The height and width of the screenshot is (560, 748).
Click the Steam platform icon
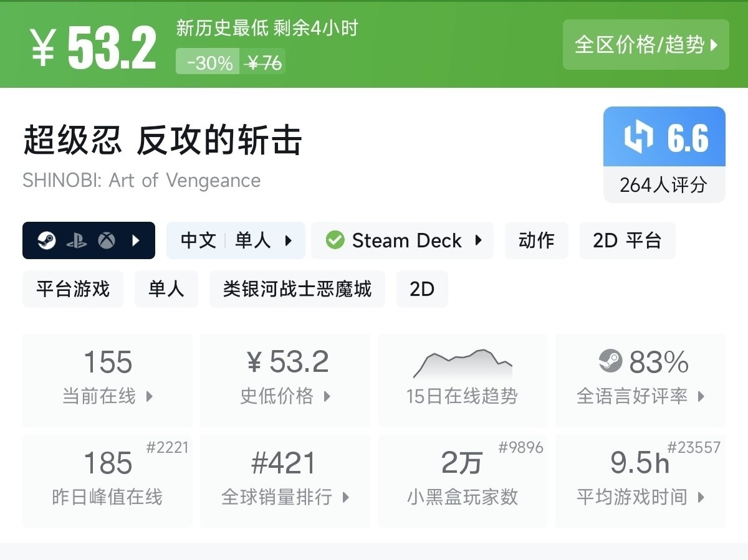click(x=47, y=240)
